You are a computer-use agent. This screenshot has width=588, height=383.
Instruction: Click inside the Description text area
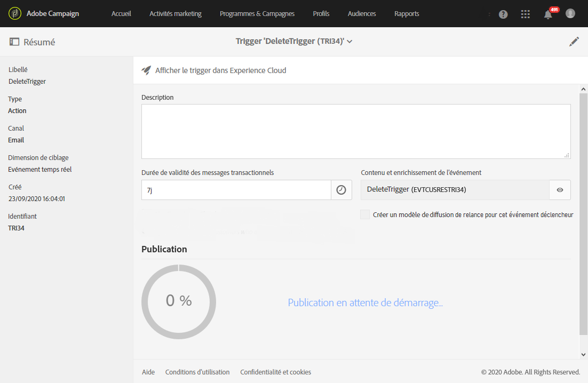click(x=356, y=132)
